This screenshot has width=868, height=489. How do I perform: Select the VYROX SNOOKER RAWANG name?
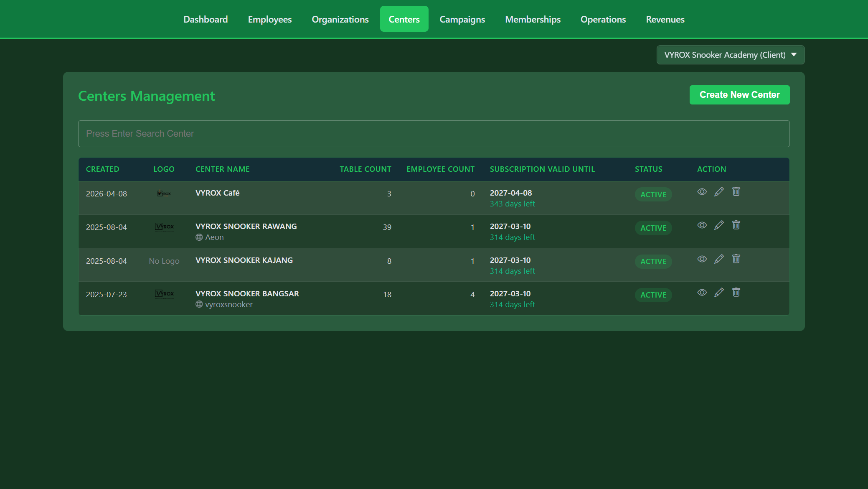(246, 227)
